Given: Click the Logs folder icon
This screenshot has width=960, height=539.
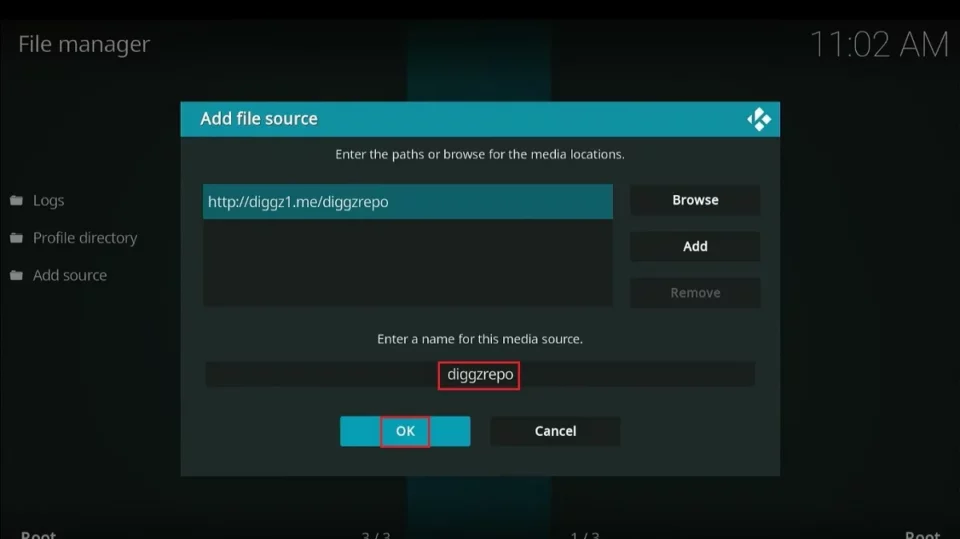Looking at the screenshot, I should (x=17, y=200).
